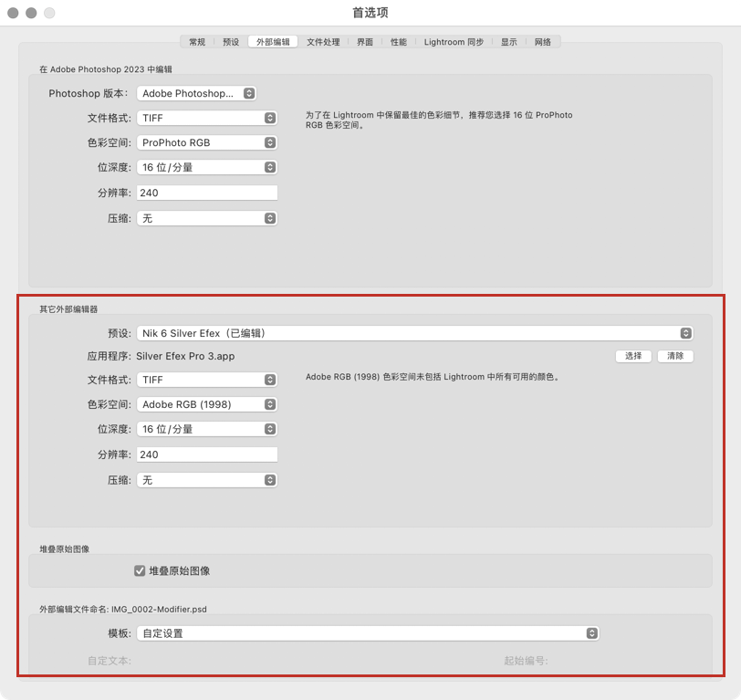Open Photoshop section 压缩 dropdown

207,218
